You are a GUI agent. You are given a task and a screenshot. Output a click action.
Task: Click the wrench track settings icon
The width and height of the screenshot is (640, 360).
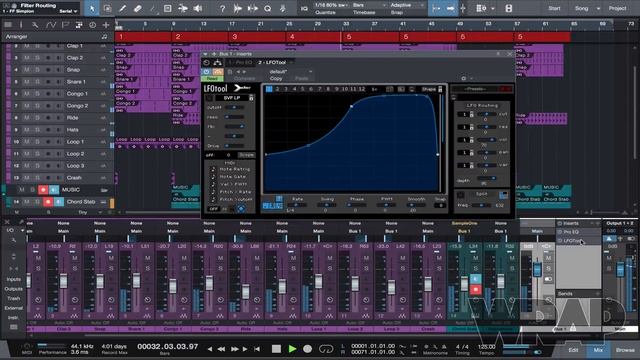tap(35, 25)
